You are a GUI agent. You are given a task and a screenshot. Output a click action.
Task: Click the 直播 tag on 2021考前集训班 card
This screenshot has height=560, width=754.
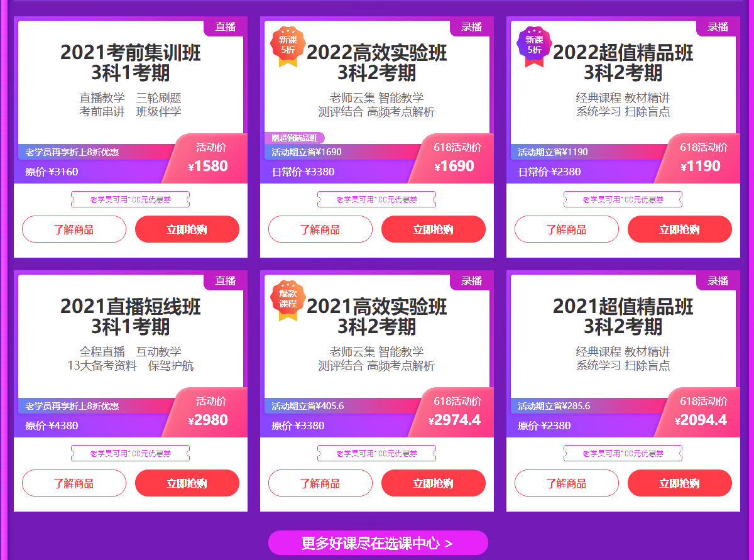[226, 27]
